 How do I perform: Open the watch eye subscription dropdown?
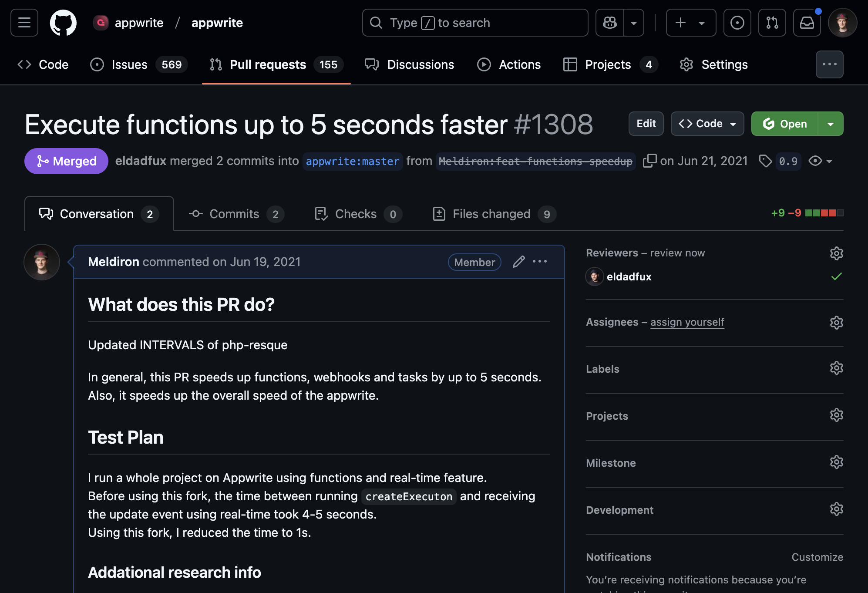point(821,161)
